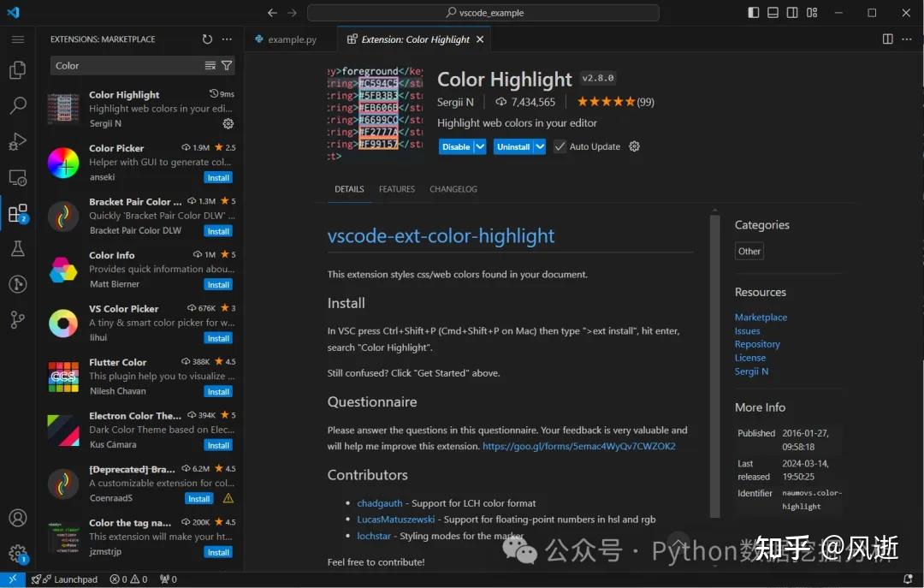Open the Search view in activity bar

tap(18, 105)
